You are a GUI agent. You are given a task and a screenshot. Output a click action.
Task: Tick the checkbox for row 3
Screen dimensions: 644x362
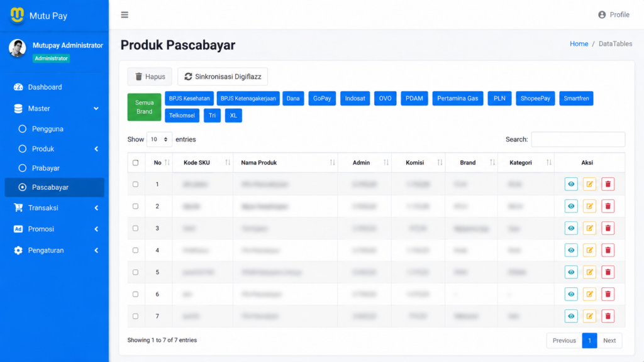coord(136,228)
